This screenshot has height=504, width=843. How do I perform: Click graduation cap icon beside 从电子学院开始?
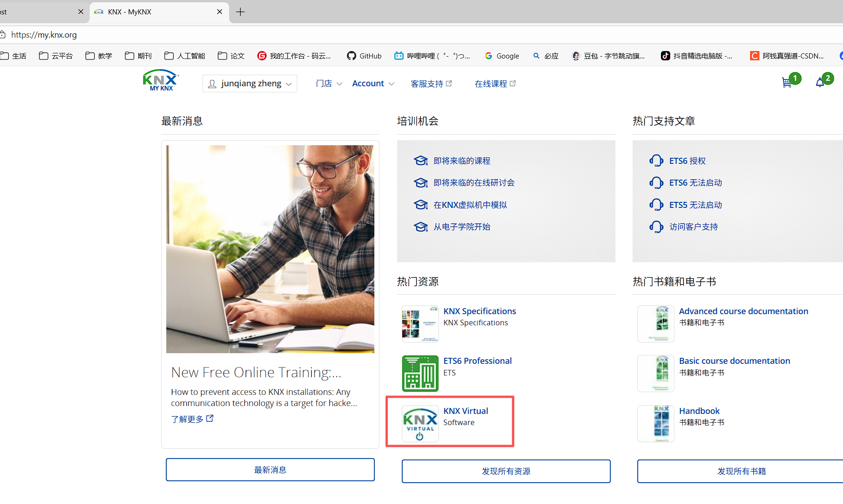click(421, 227)
